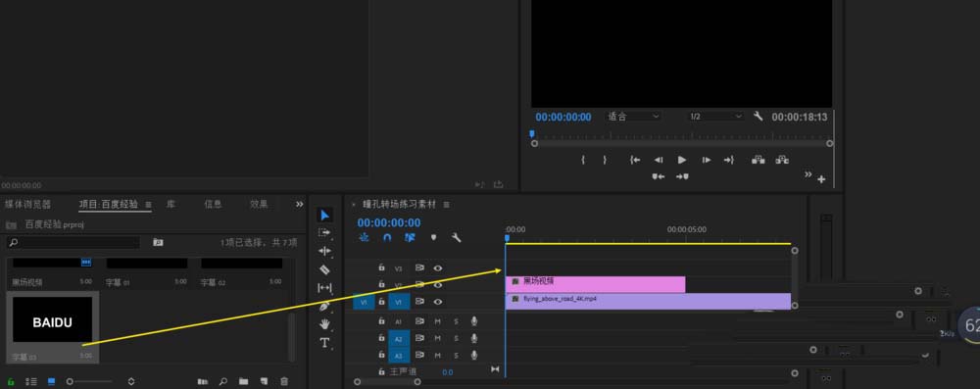Select the Selection (arrow) tool
Viewport: 980px width, 389px height.
[x=324, y=216]
